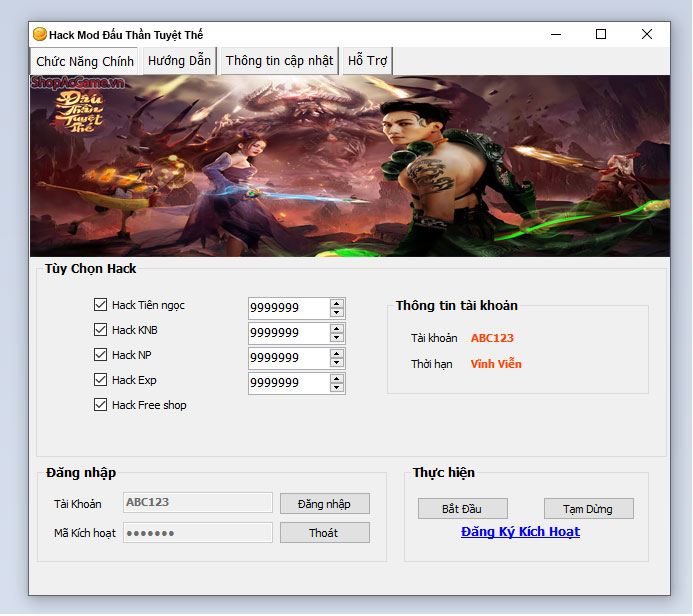This screenshot has height=616, width=693.
Task: Click the Hack Free shop label
Action: coord(149,405)
